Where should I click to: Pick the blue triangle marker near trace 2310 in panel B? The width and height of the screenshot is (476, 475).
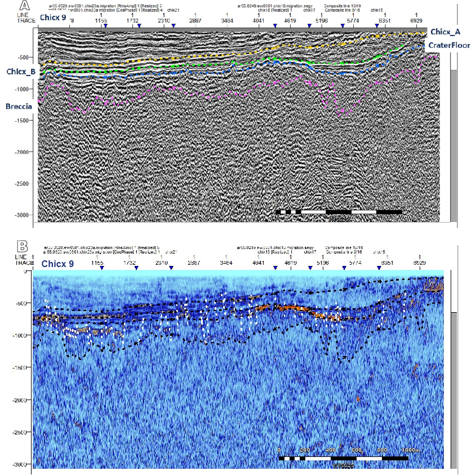(x=171, y=268)
